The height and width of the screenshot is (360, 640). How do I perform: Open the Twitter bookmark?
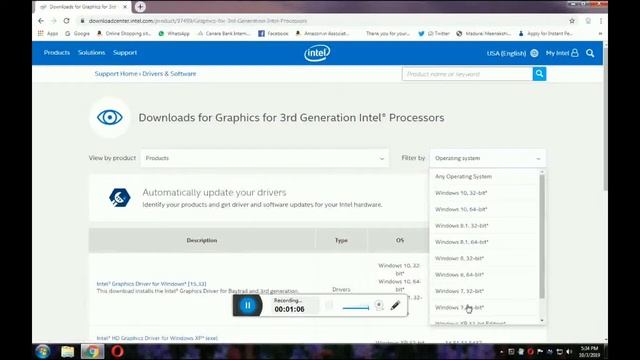click(433, 33)
